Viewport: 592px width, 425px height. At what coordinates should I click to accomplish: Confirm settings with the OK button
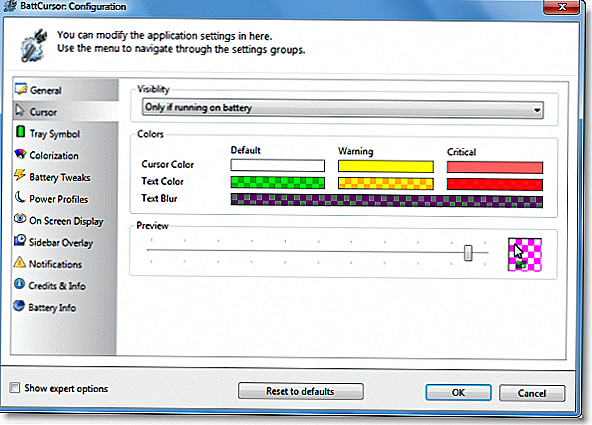point(458,393)
